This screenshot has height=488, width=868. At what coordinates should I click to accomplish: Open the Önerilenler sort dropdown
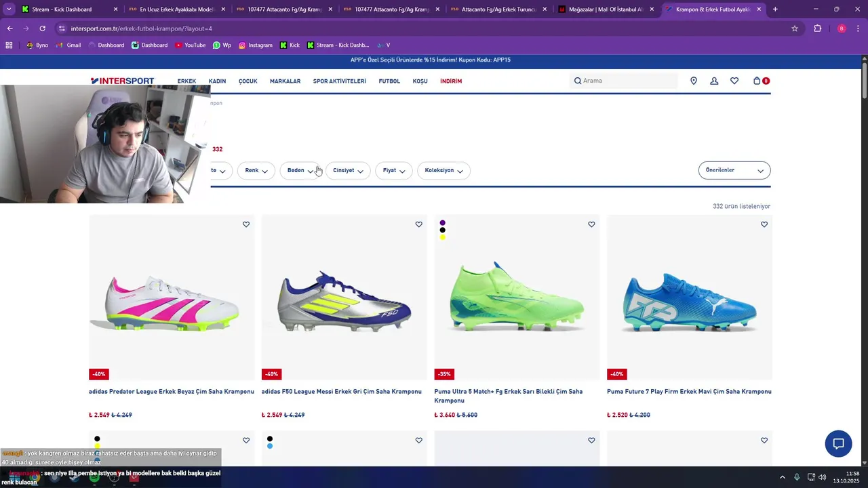(734, 171)
